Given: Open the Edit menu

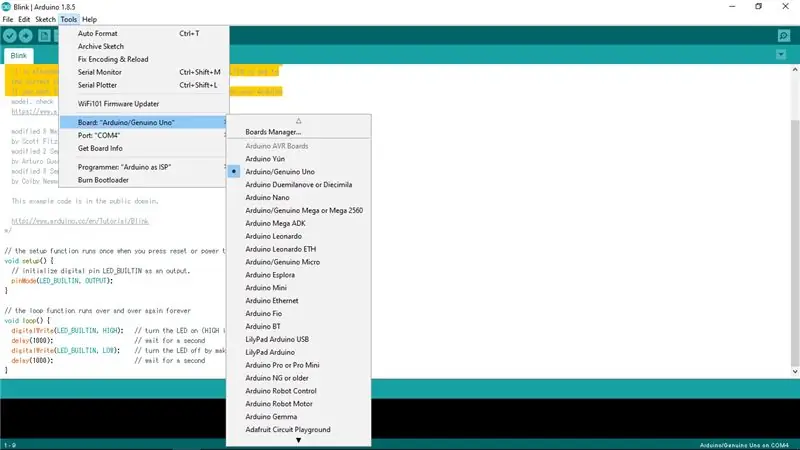Looking at the screenshot, I should (x=24, y=19).
